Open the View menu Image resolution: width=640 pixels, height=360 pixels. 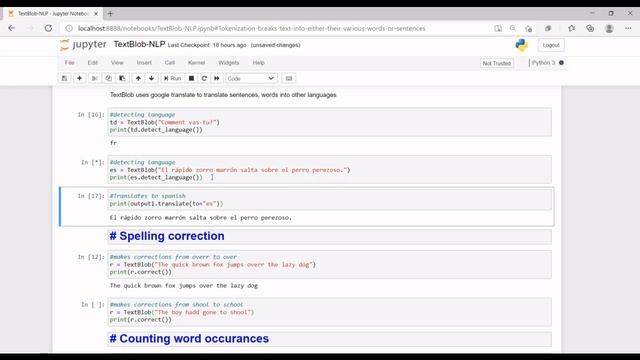click(117, 62)
